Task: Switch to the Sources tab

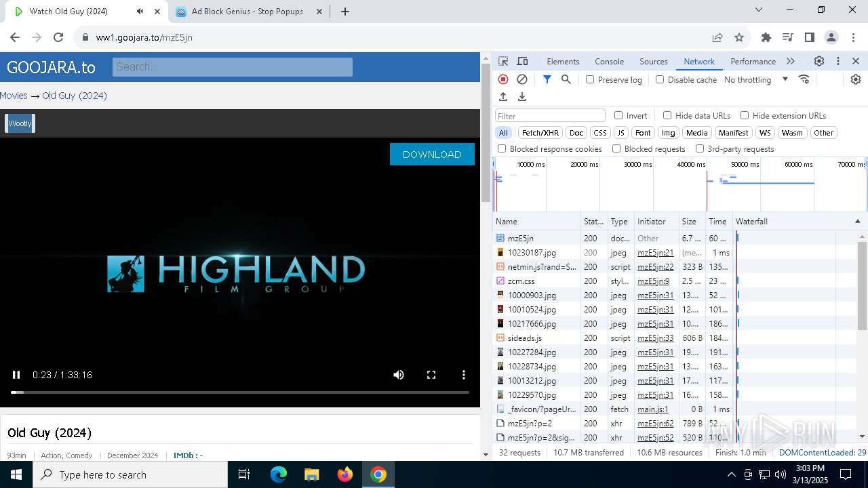Action: (x=654, y=61)
